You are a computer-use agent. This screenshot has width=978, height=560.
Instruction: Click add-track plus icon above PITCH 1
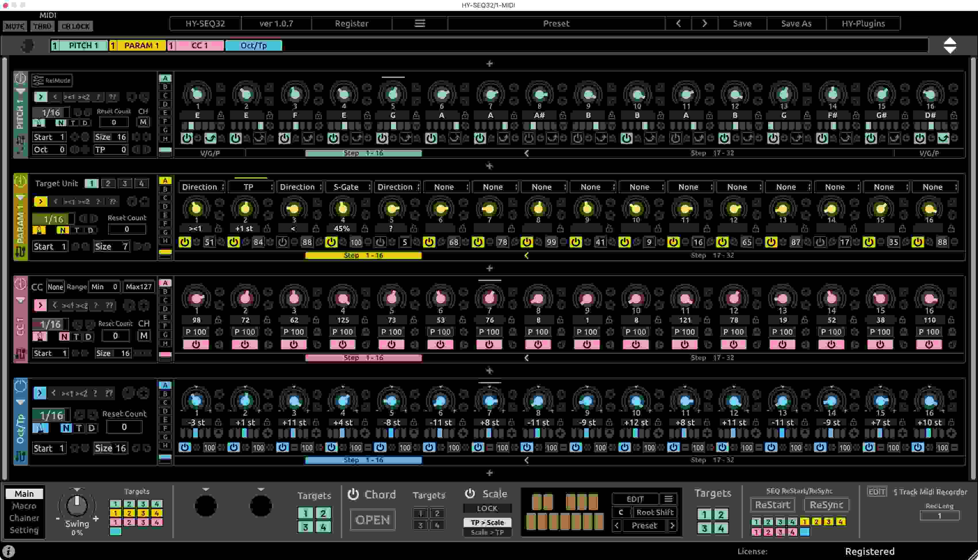click(x=489, y=64)
